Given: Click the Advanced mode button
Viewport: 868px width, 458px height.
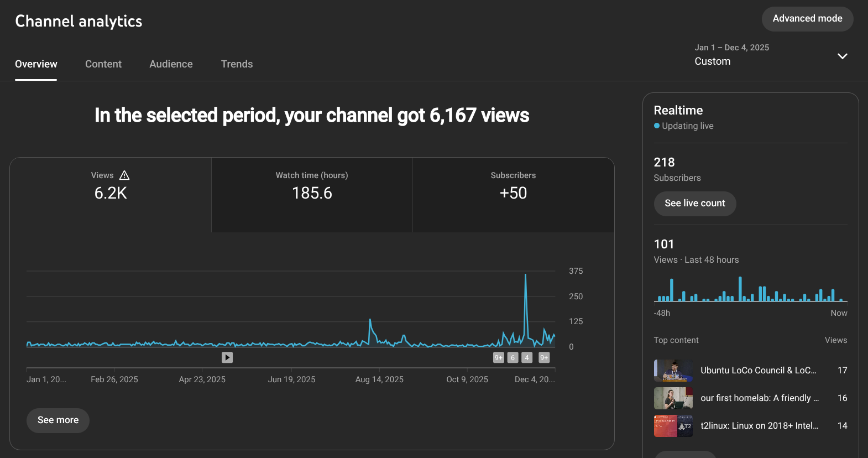Looking at the screenshot, I should tap(807, 19).
